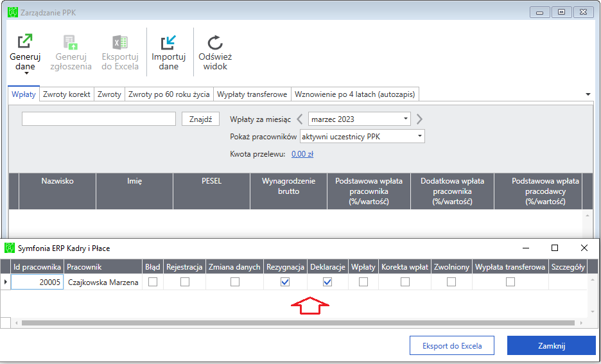Click the Imię column header
The image size is (601, 364).
[x=135, y=191]
